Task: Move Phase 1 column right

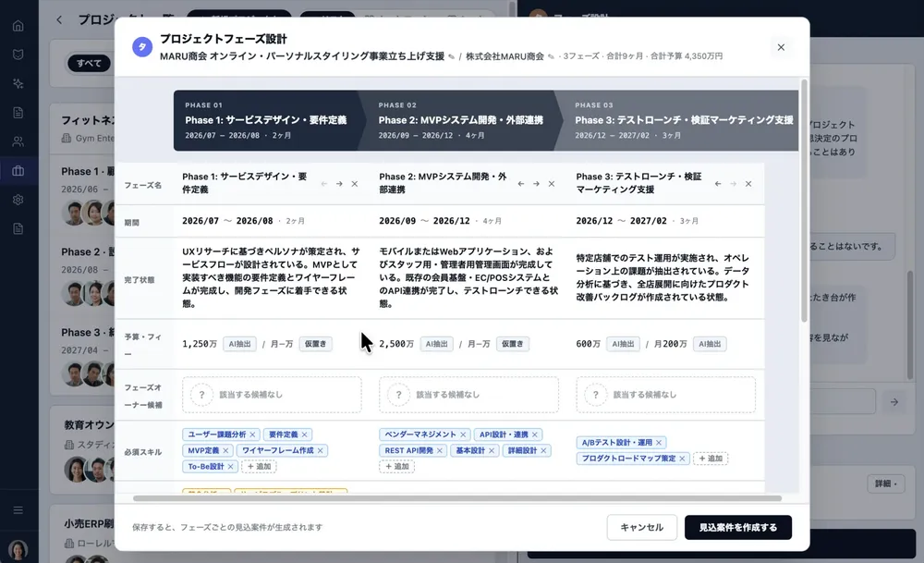Action: pos(339,184)
